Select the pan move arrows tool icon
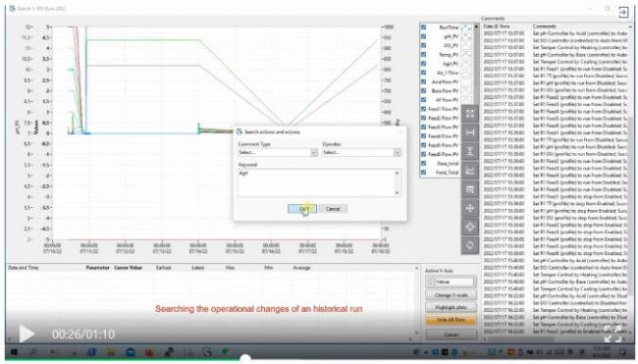The image size is (638, 364). (470, 208)
